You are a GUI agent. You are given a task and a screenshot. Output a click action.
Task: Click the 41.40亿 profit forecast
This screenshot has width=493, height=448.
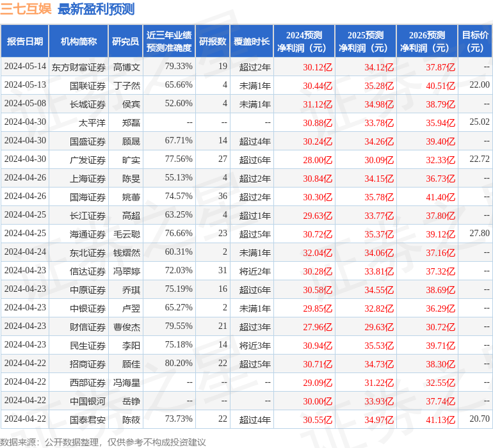(440, 197)
